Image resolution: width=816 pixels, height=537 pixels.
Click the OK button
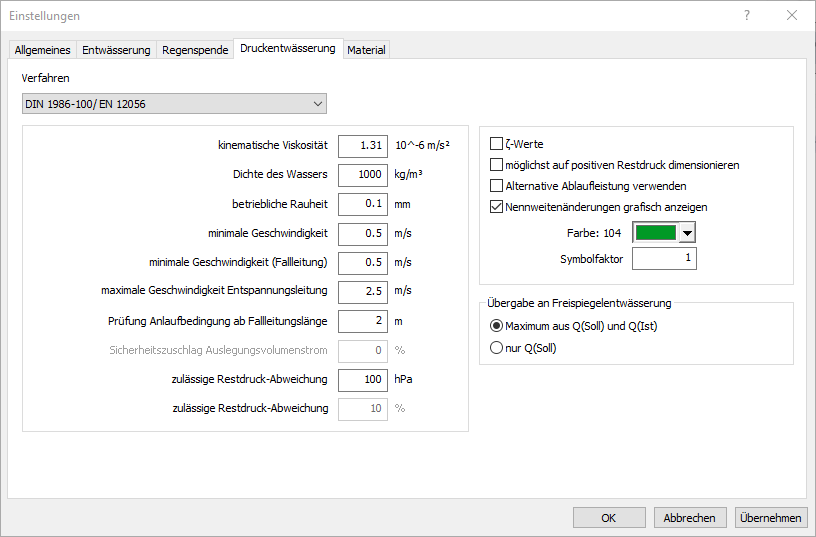tap(609, 518)
